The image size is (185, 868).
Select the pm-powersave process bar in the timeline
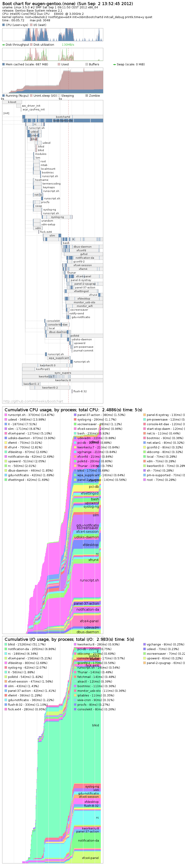click(x=72, y=346)
